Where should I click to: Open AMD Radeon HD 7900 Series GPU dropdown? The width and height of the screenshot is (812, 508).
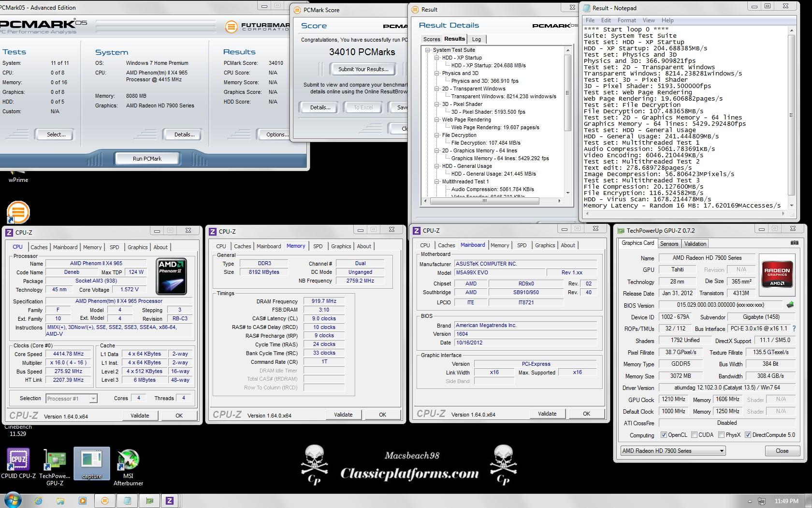pyautogui.click(x=673, y=450)
